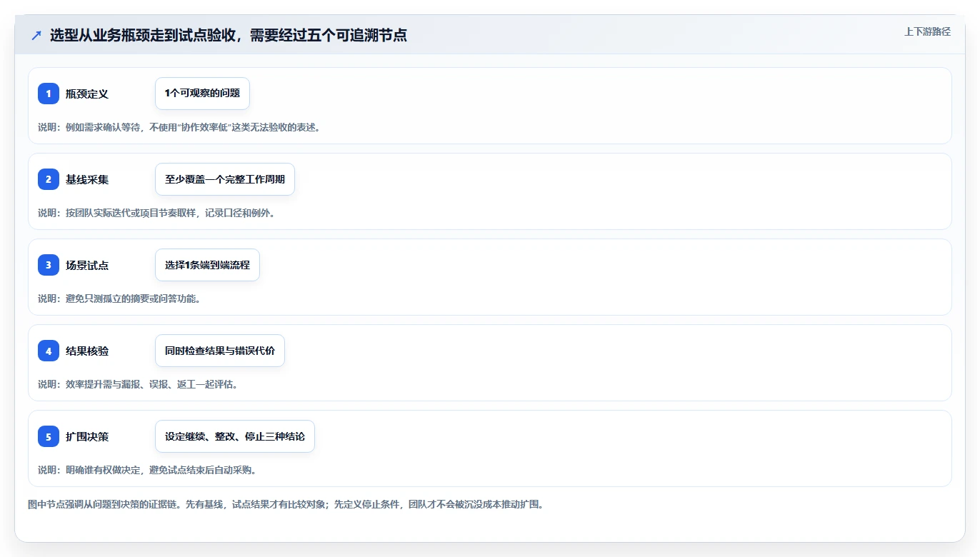The width and height of the screenshot is (980, 557).
Task: Click the 场景试点 step title
Action: pos(87,265)
